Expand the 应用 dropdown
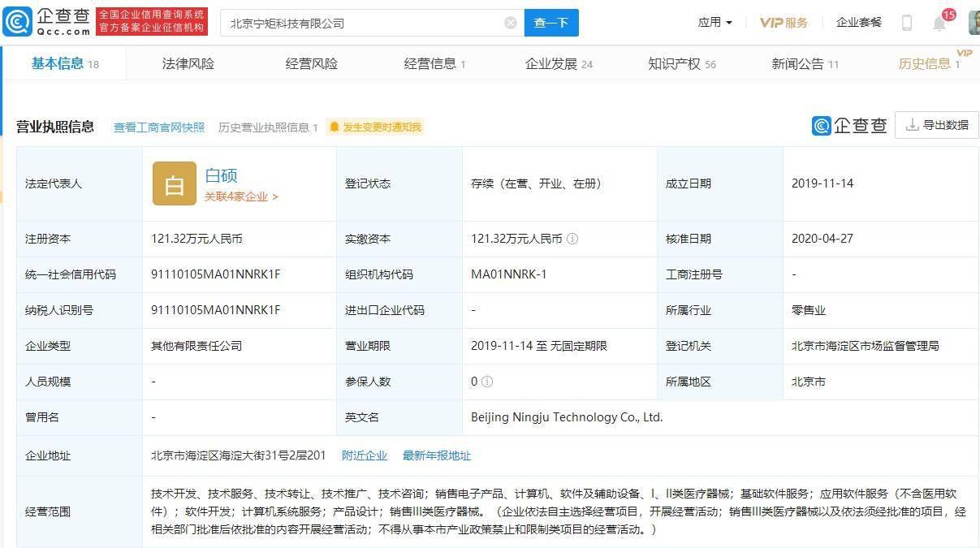Viewport: 980px width, 548px height. pos(714,23)
